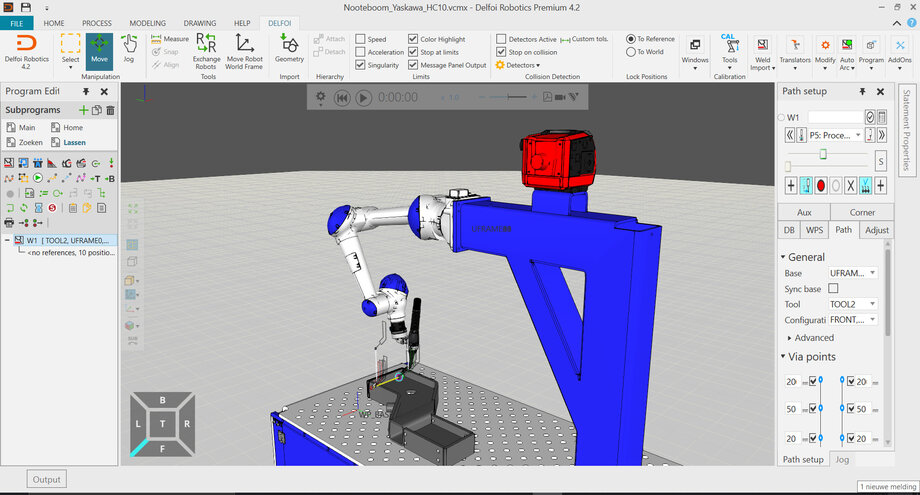This screenshot has width=920, height=495.
Task: Switch to the MODELING ribbon tab
Action: pyautogui.click(x=148, y=22)
